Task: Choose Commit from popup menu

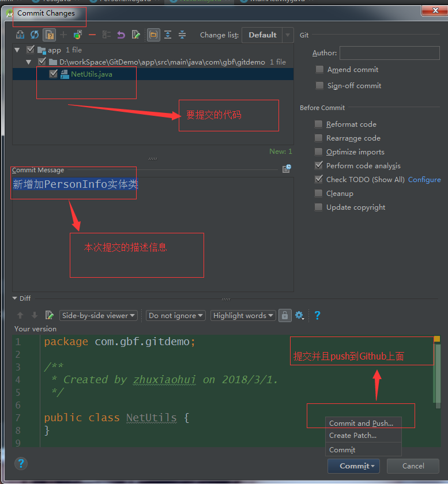Action: (x=363, y=450)
